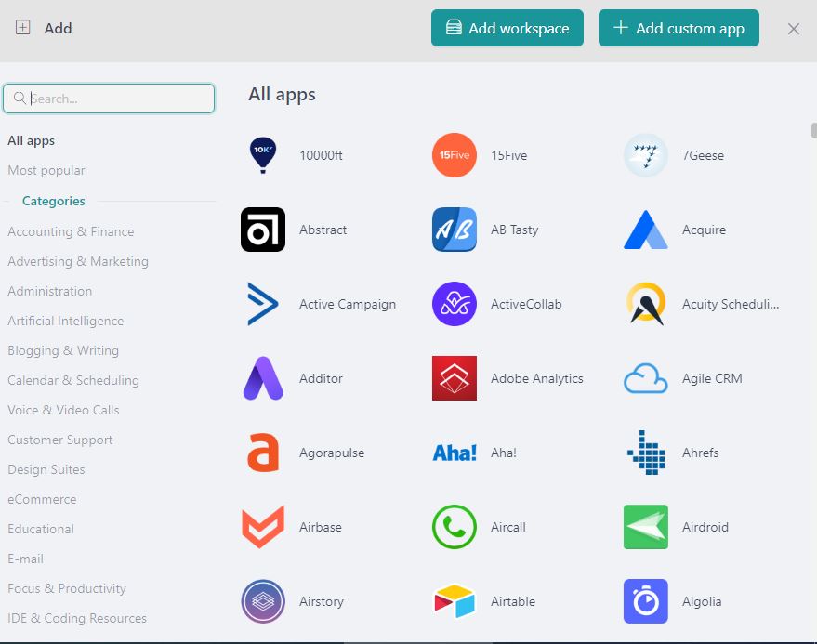Image resolution: width=817 pixels, height=644 pixels.
Task: Open the orange Agorapulse icon
Action: pos(263,453)
